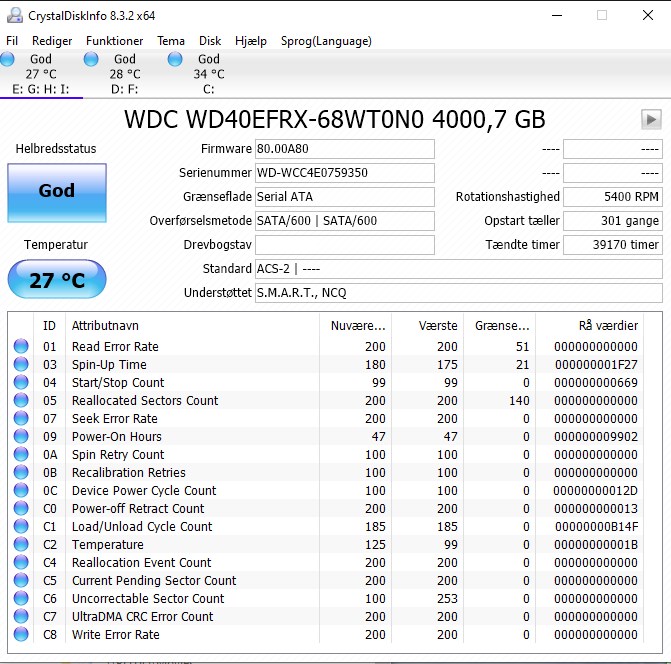Click raw value 00000000B14F of Load/Unload Cycle
671x664 pixels.
click(x=596, y=526)
